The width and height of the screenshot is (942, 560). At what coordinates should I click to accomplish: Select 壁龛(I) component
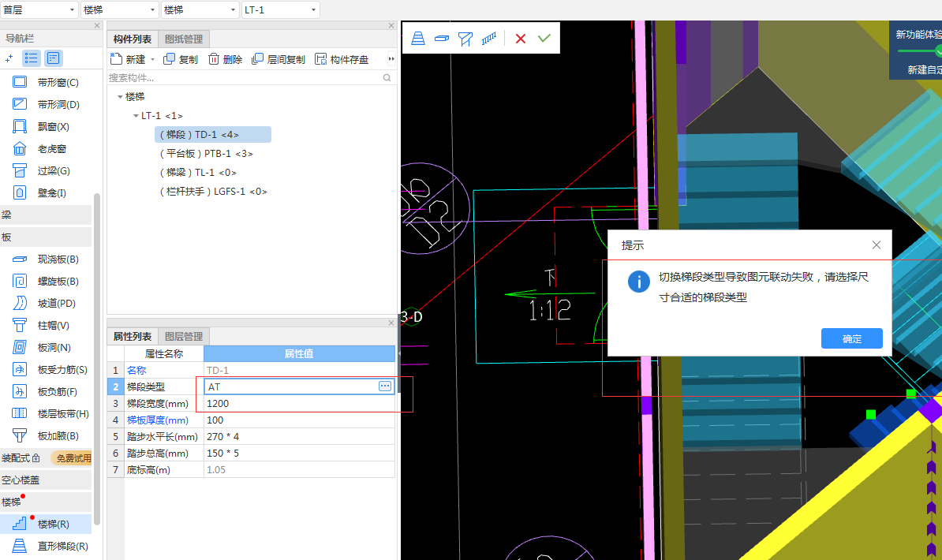(x=39, y=193)
